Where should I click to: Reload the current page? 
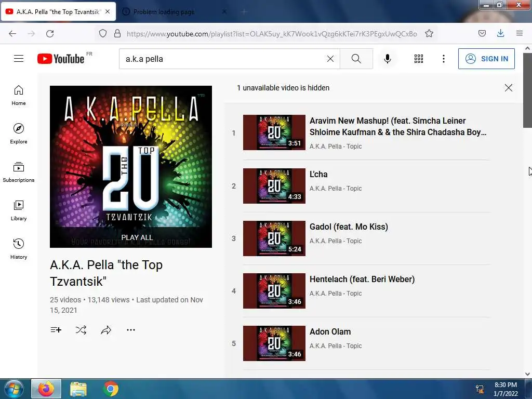coord(50,34)
